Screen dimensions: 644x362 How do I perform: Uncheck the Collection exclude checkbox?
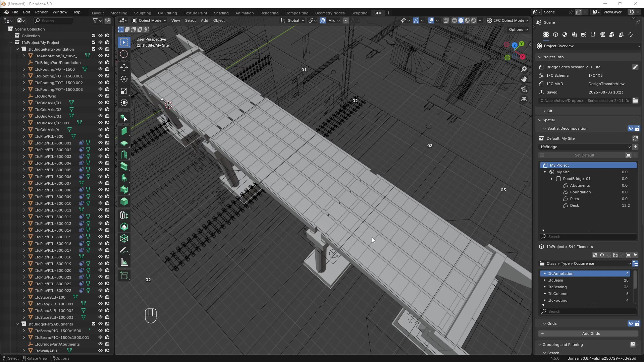point(94,36)
